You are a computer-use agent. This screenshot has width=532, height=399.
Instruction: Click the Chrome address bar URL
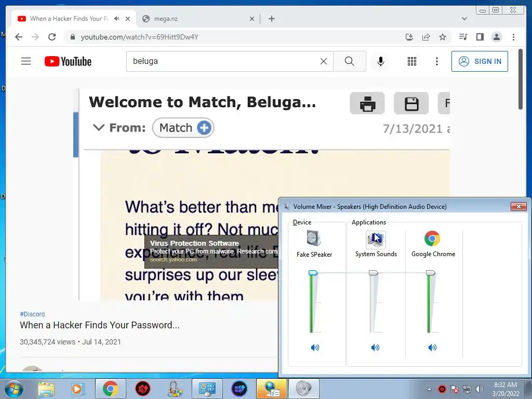(139, 37)
